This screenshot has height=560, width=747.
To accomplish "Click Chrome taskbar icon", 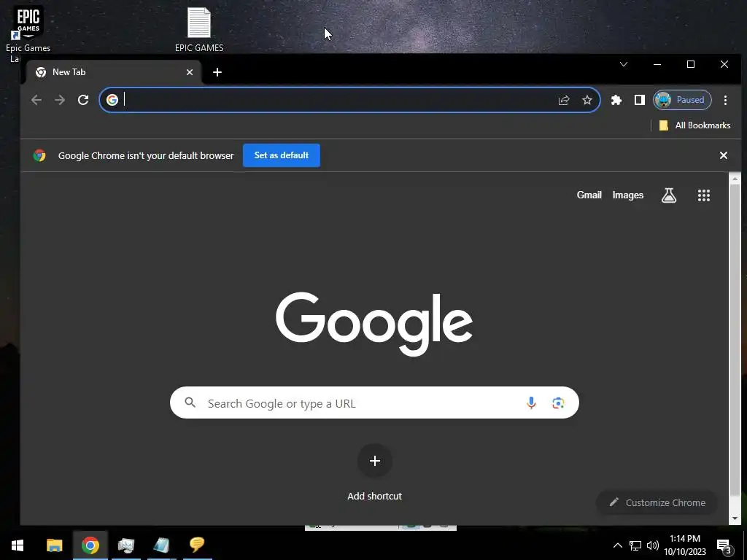I will 90,545.
